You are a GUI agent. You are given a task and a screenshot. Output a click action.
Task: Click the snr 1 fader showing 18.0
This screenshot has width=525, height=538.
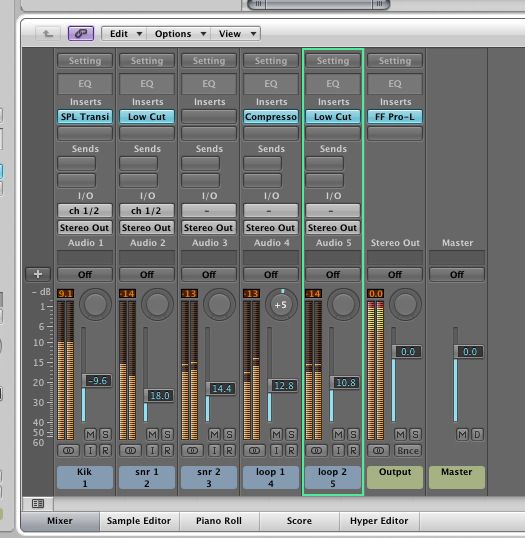159,396
